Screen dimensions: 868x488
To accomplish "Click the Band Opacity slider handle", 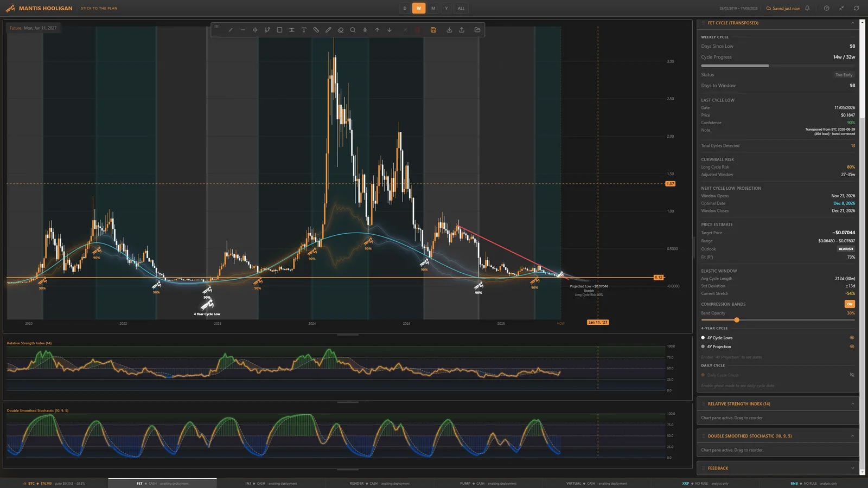I will [737, 320].
